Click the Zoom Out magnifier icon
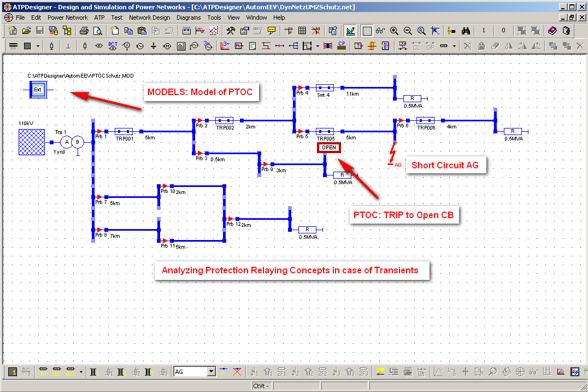This screenshot has height=392, width=588. (408, 31)
